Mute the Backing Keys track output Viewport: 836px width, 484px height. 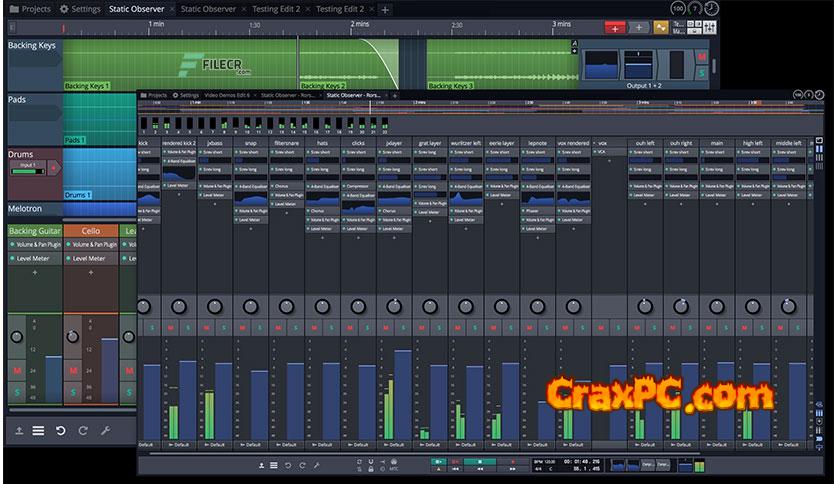[701, 57]
